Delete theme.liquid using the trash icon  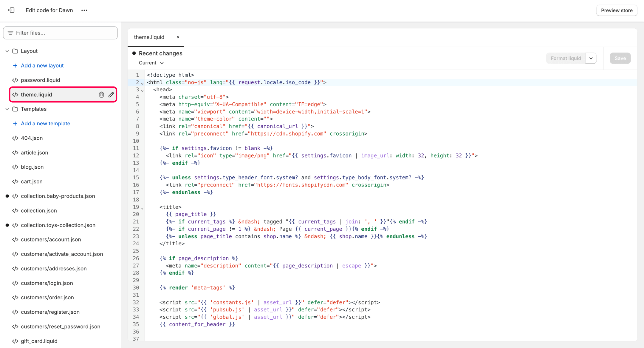(101, 95)
